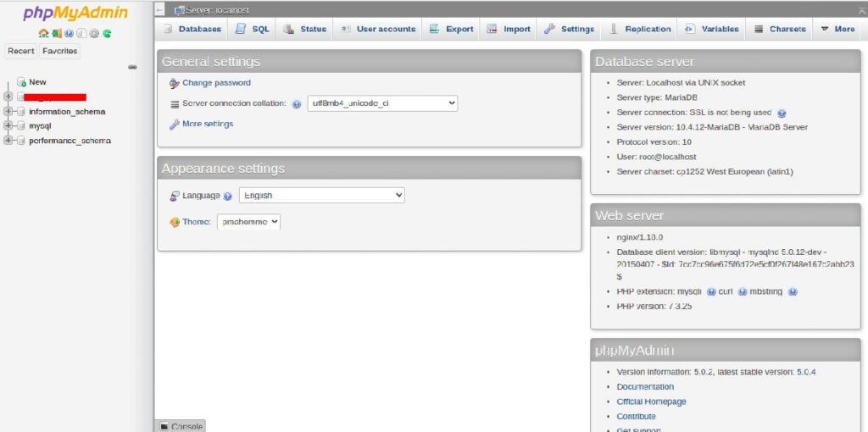
Task: Go to the User accounts tab
Action: point(377,29)
